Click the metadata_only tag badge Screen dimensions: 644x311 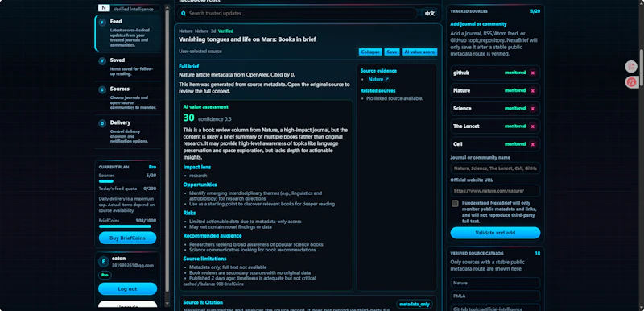(x=415, y=304)
